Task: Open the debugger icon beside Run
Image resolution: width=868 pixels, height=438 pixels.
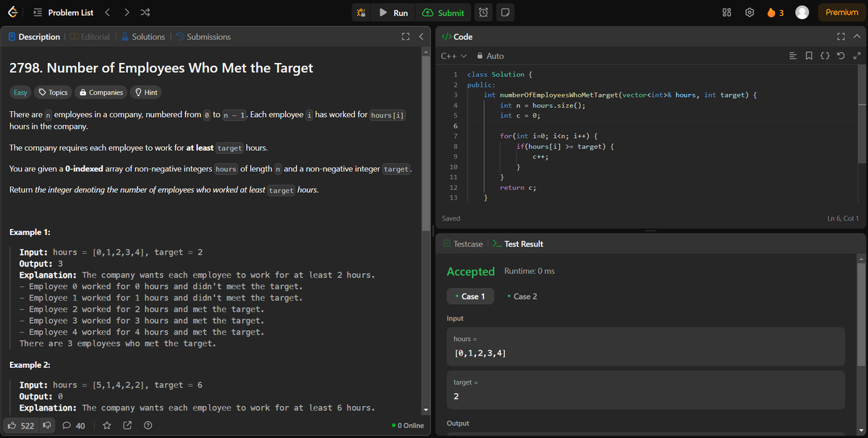Action: click(x=361, y=12)
